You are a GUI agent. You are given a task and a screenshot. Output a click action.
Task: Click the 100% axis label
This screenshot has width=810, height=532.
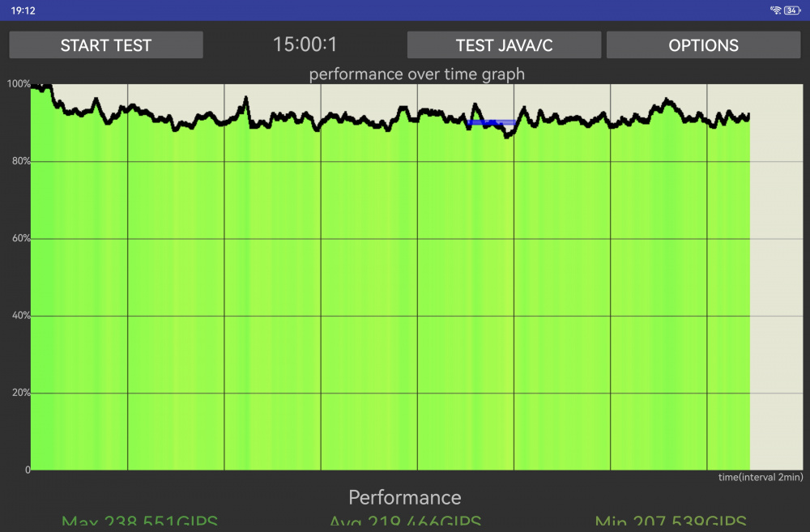(18, 83)
